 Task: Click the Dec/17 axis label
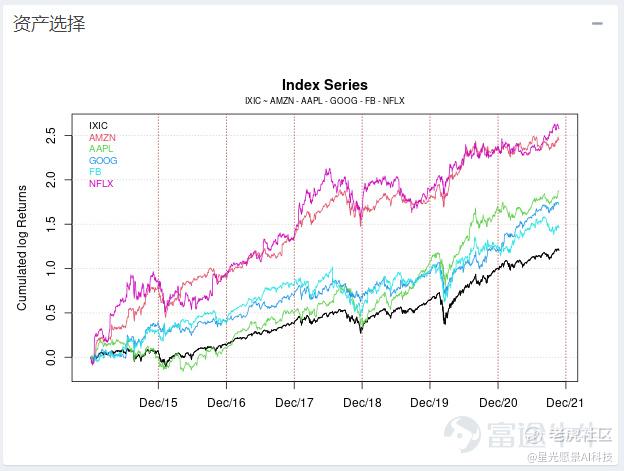point(294,403)
